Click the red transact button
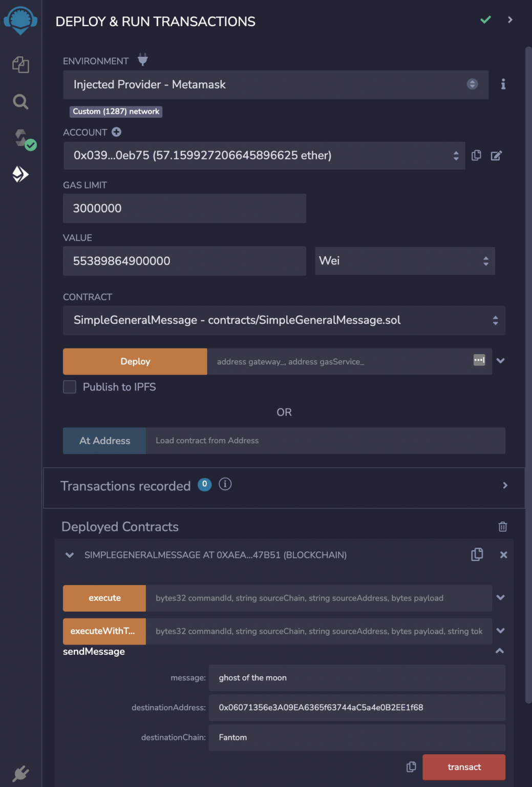Screen dimensions: 532x787 (464, 767)
